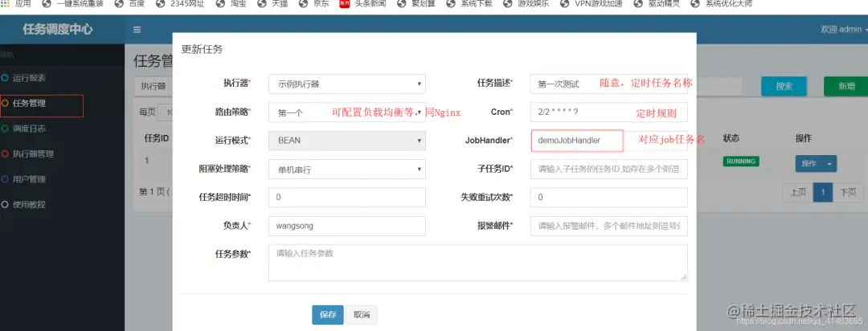The height and width of the screenshot is (331, 868).
Task: Open the 阻塞处理策略 dropdown showing 单机串行
Action: coord(346,170)
